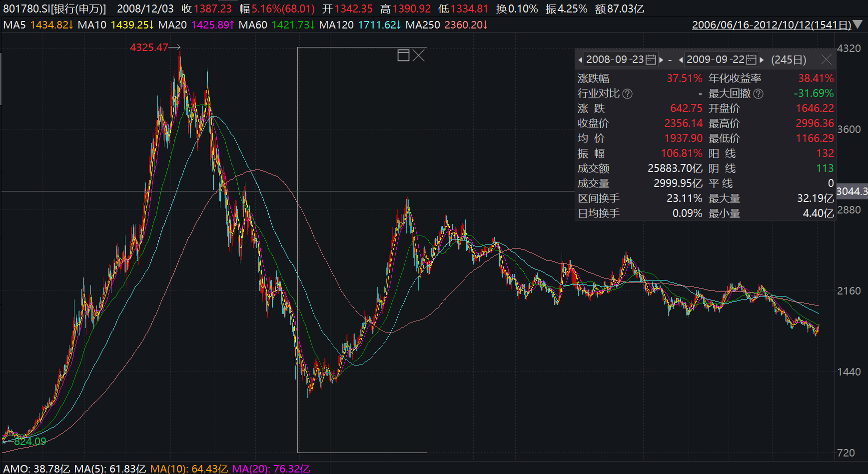Click the 年化收益率 value 38.41%
This screenshot has height=474, width=868.
[816, 78]
